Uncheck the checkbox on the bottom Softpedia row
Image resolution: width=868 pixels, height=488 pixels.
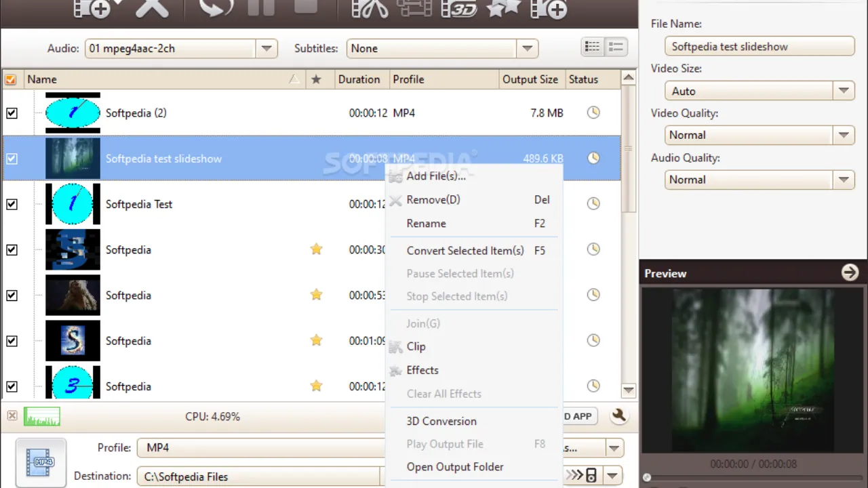tap(12, 386)
